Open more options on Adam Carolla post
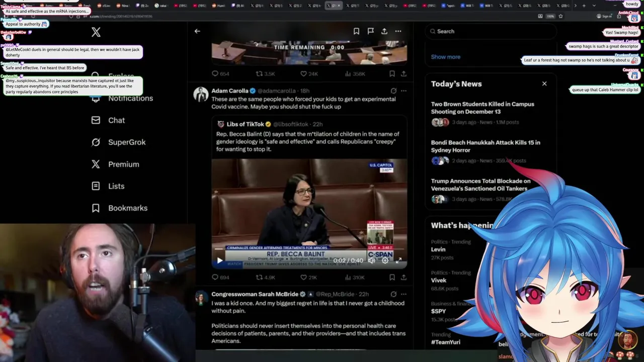 404,91
